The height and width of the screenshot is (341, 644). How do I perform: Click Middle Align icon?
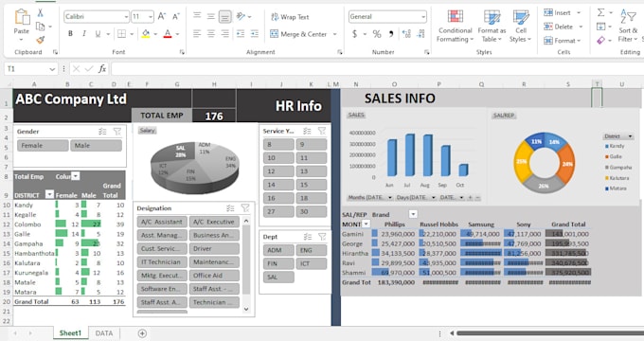click(x=210, y=16)
